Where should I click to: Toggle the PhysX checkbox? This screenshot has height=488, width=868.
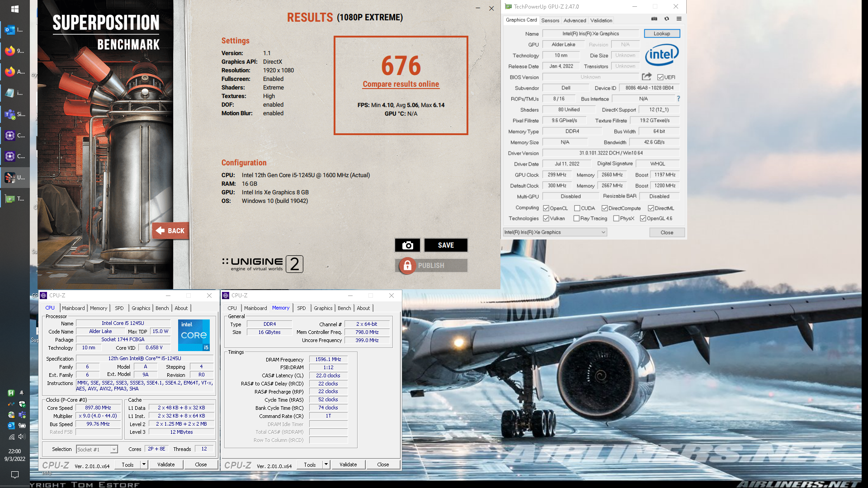[616, 218]
